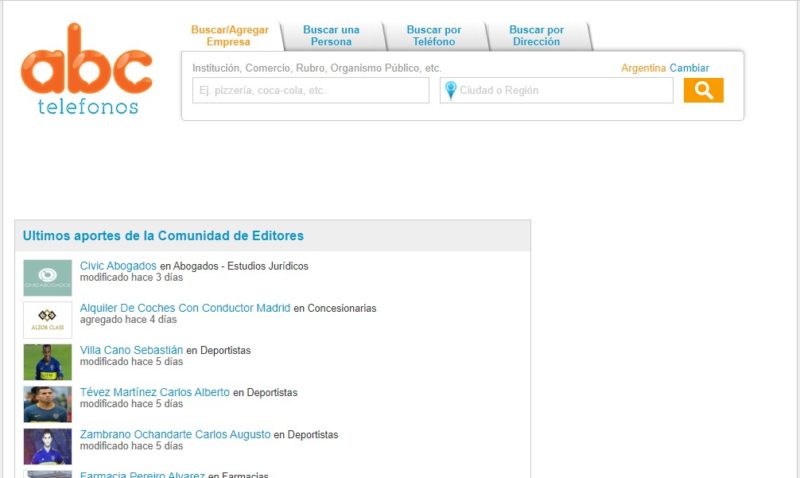Focus the Ciudad o Región input field
The width and height of the screenshot is (800, 478).
(557, 90)
